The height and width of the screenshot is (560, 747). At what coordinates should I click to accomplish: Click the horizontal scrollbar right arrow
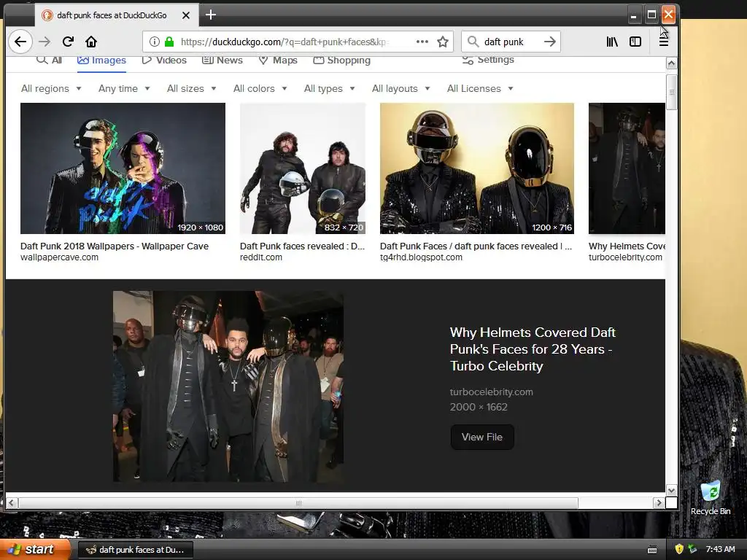click(659, 503)
